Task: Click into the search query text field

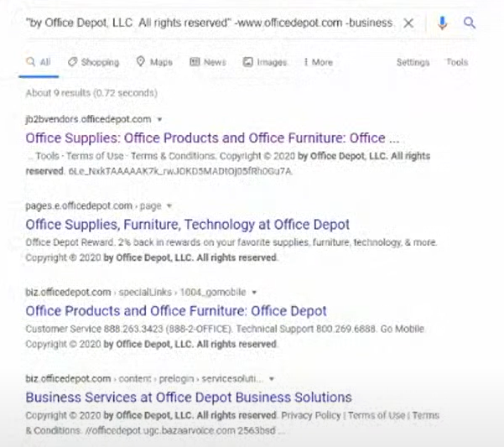Action: (x=209, y=23)
